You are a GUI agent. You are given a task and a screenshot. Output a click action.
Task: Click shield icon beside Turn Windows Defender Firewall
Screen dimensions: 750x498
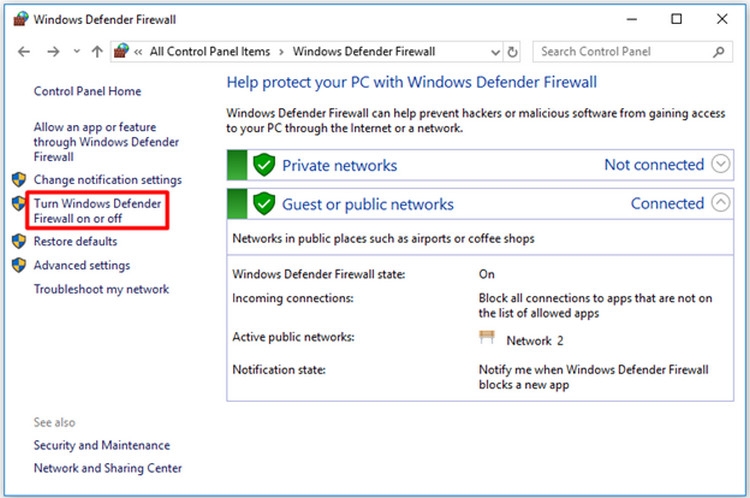(19, 203)
